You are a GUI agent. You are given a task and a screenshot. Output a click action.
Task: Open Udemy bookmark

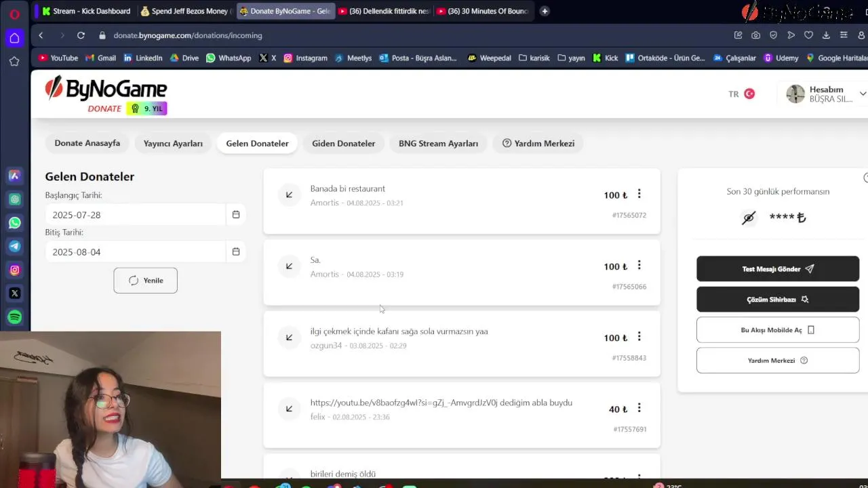pos(781,58)
